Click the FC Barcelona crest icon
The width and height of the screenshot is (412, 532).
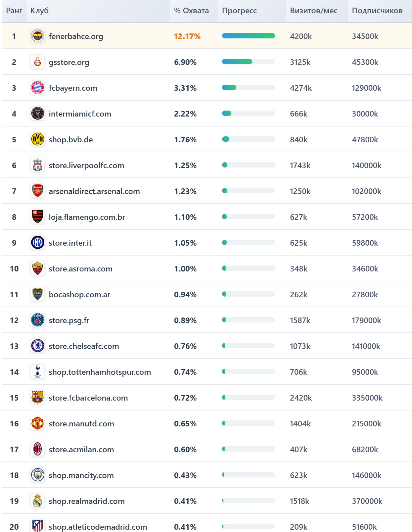tap(37, 398)
